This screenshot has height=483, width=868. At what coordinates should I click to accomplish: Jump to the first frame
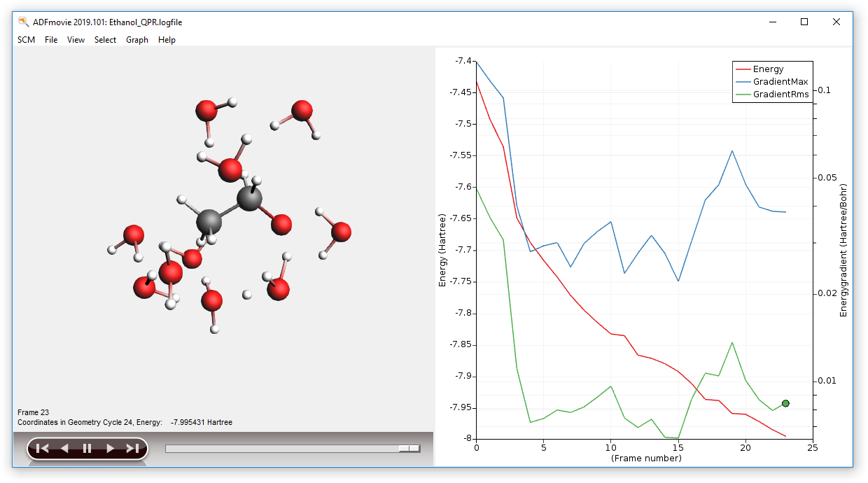click(42, 449)
